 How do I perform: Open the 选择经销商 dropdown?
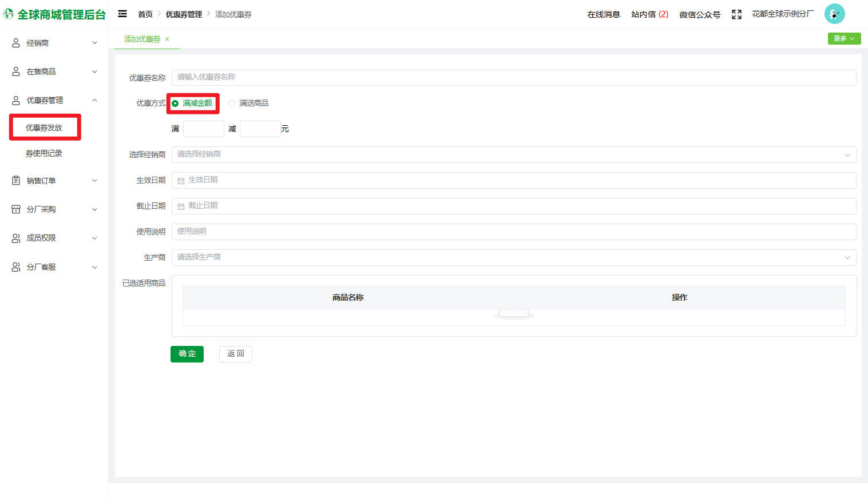click(x=513, y=154)
